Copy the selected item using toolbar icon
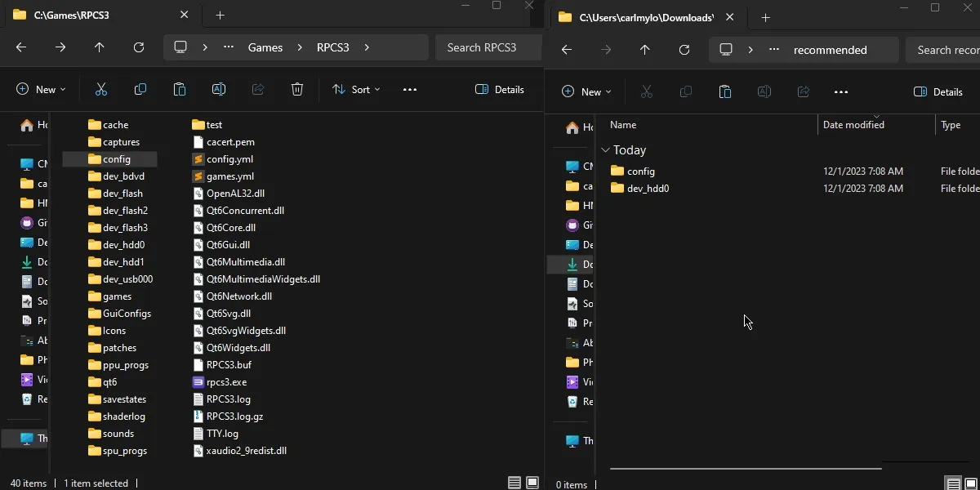The width and height of the screenshot is (980, 490). pos(140,89)
